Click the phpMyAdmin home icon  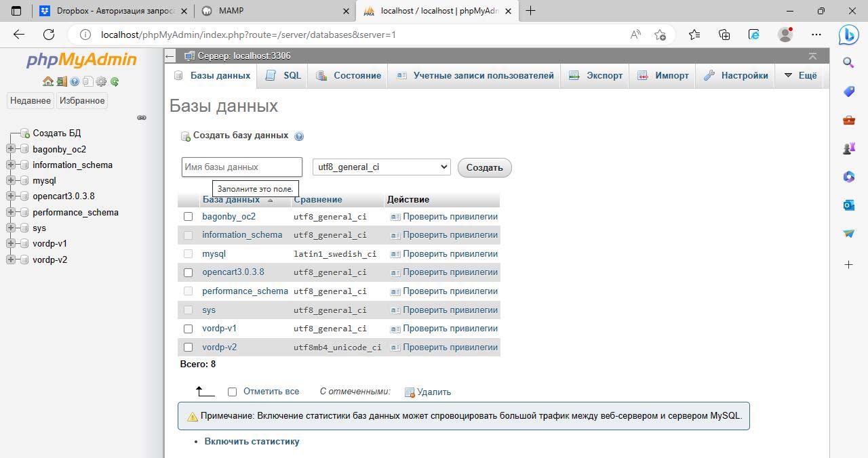(x=47, y=81)
